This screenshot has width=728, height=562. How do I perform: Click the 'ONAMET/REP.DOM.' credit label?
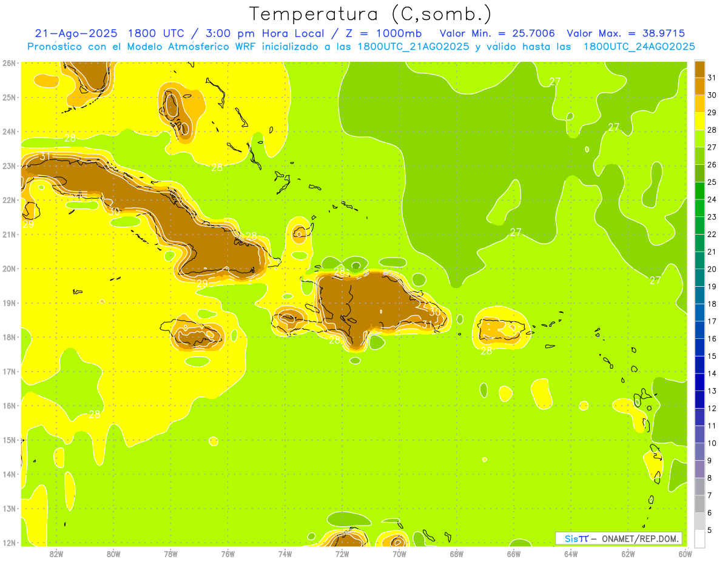coord(640,538)
